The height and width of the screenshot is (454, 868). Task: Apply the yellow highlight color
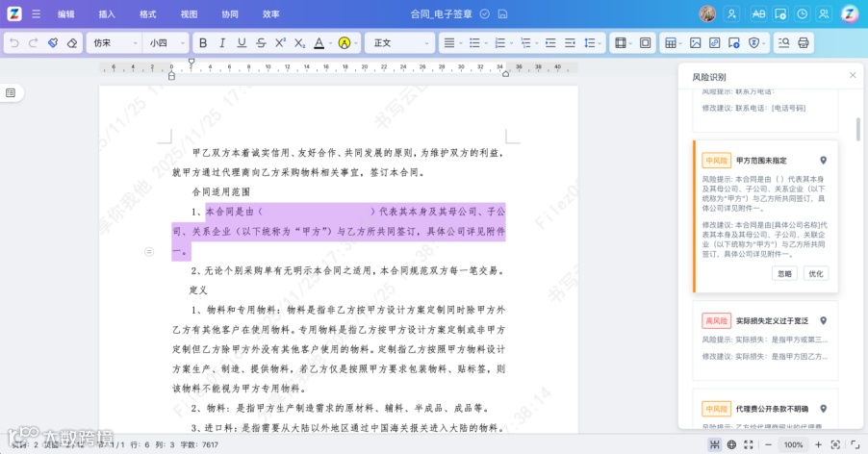345,42
